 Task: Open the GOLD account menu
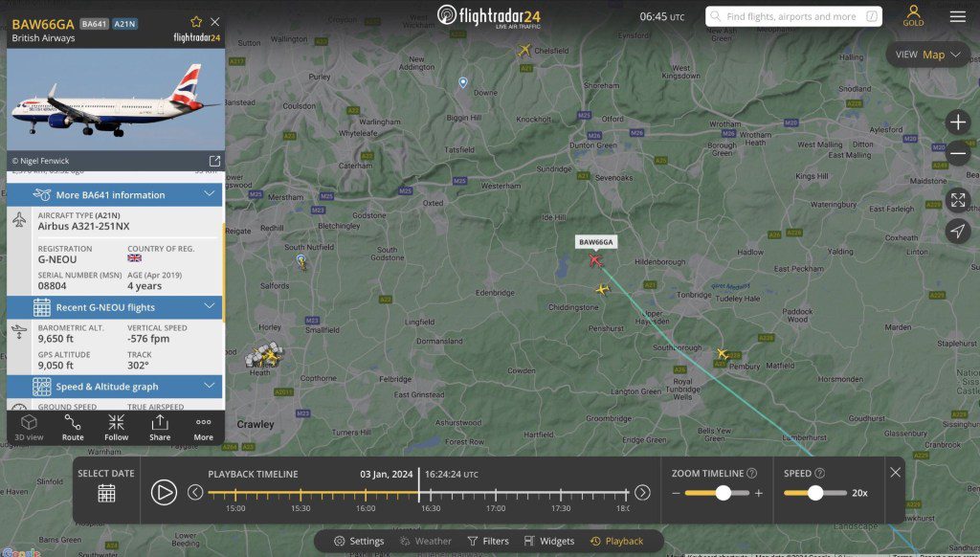point(913,15)
